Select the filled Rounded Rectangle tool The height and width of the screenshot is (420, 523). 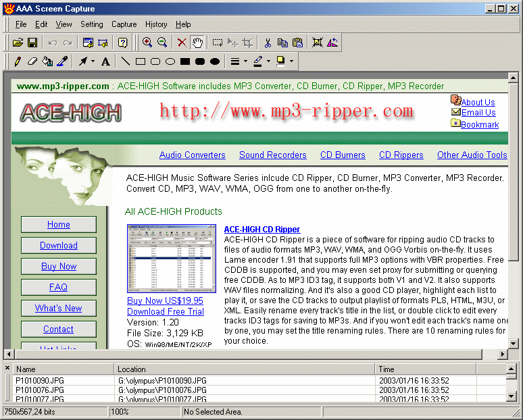[200, 61]
